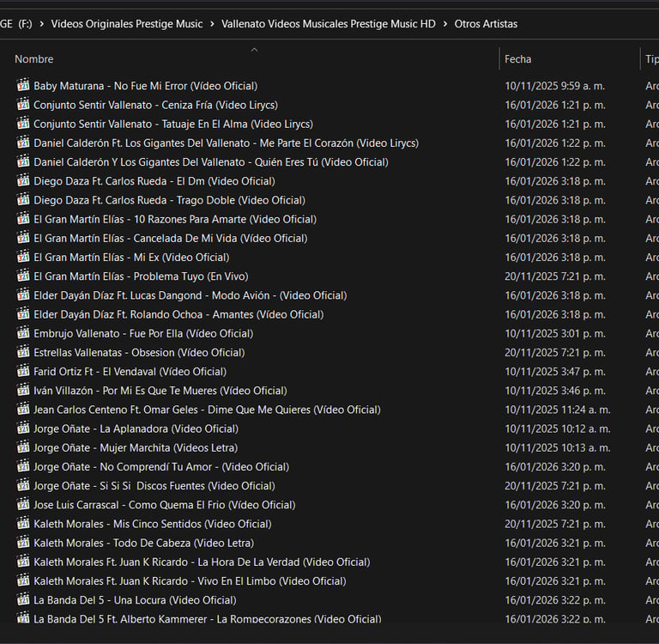Viewport: 659px width, 644px height.
Task: Go to Videos Originales Prestige Music folder
Action: [126, 24]
